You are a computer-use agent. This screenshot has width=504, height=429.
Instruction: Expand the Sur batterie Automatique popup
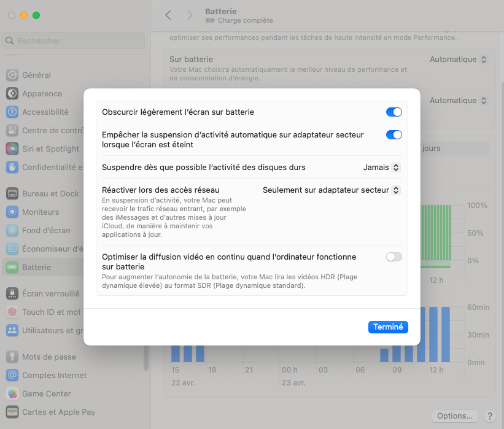pos(459,60)
